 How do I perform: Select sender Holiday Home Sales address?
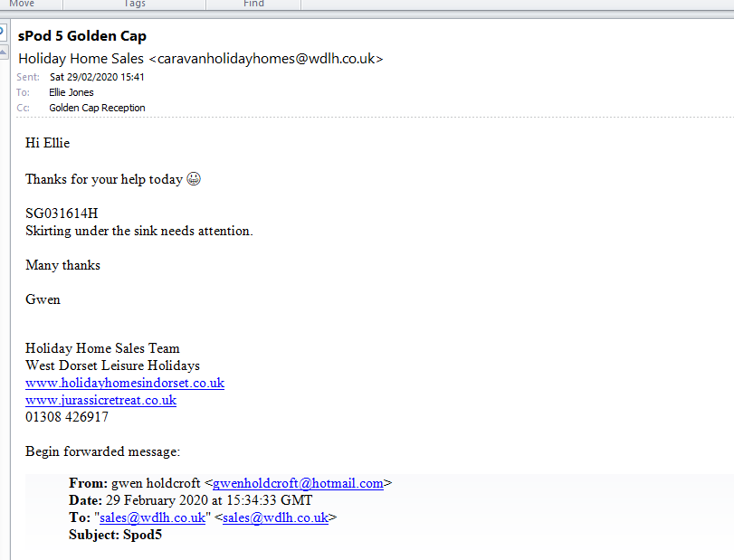(x=201, y=59)
